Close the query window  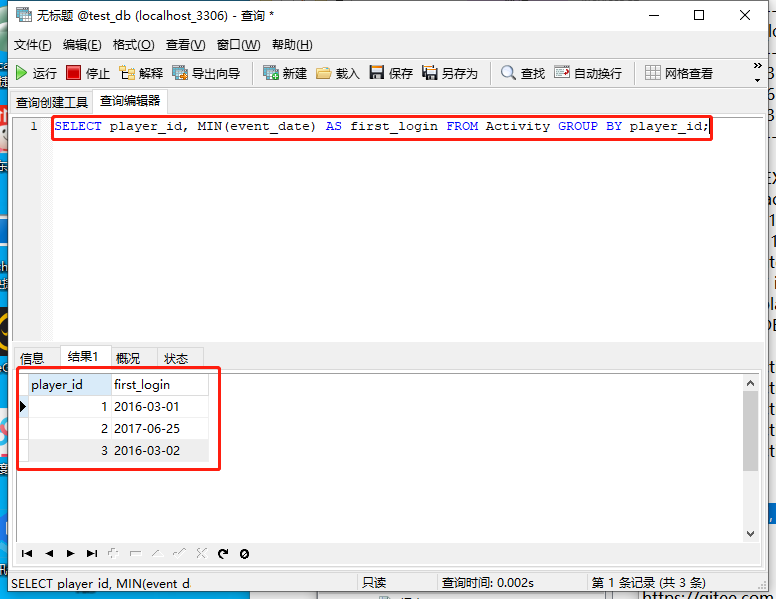(745, 15)
